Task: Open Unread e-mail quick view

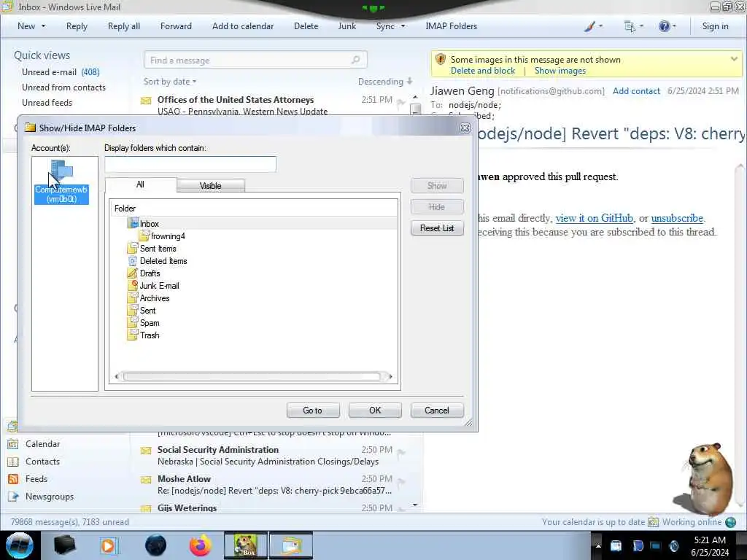Action: click(61, 72)
